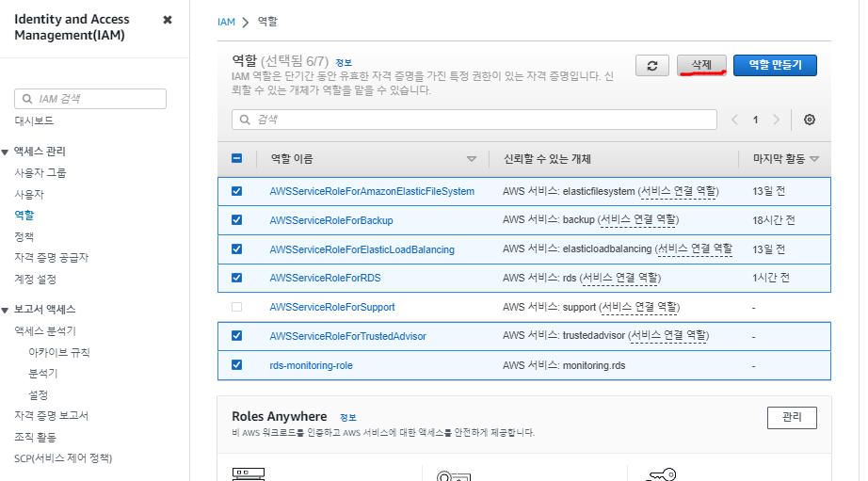This screenshot has height=481, width=868.
Task: Open 정보 link next to 역할 heading
Action: 344,62
